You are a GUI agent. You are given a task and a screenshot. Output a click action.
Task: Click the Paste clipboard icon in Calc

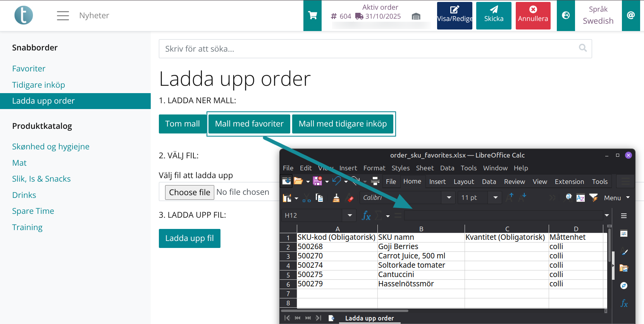(287, 198)
